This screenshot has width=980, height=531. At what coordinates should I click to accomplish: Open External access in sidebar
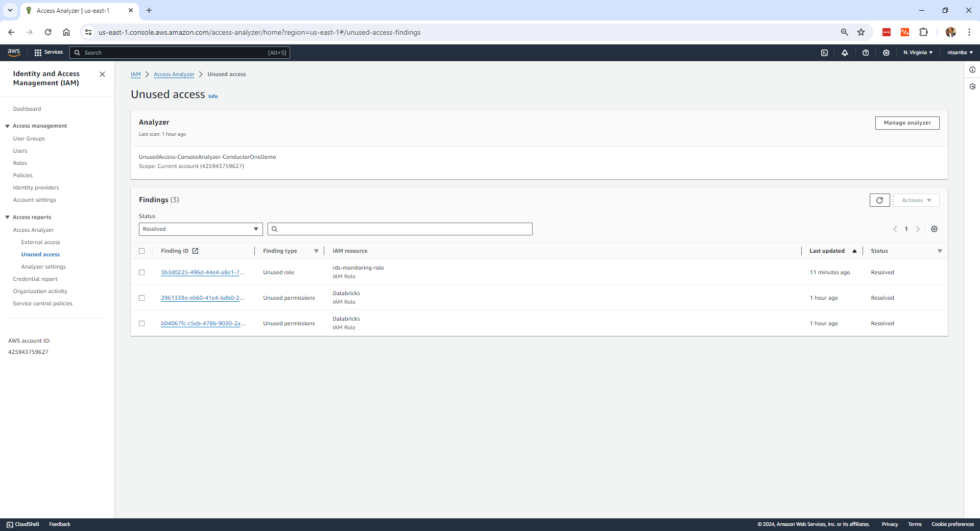41,243
